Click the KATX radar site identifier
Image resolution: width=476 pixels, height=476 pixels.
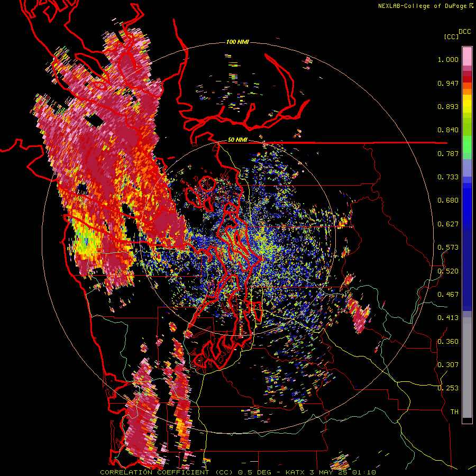tap(296, 472)
